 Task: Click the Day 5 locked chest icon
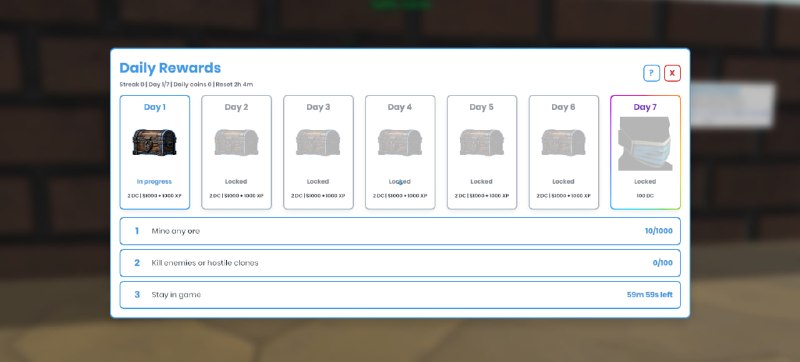482,142
